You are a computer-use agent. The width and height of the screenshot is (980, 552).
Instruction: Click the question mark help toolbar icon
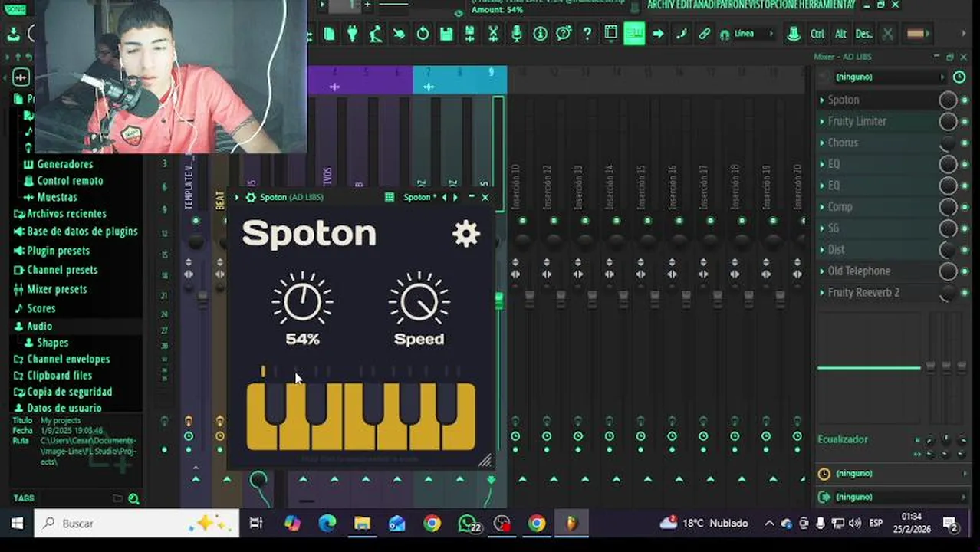pos(587,34)
